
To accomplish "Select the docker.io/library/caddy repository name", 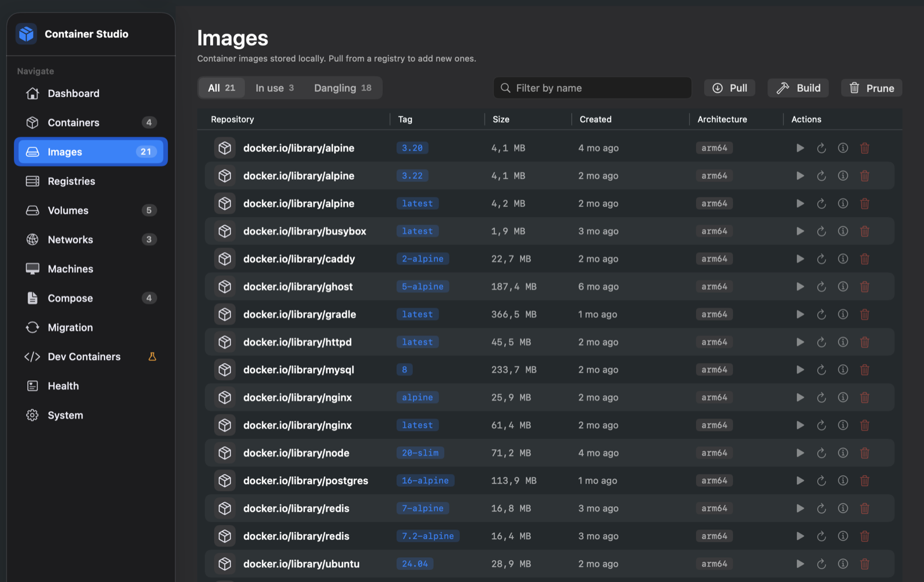I will coord(299,259).
